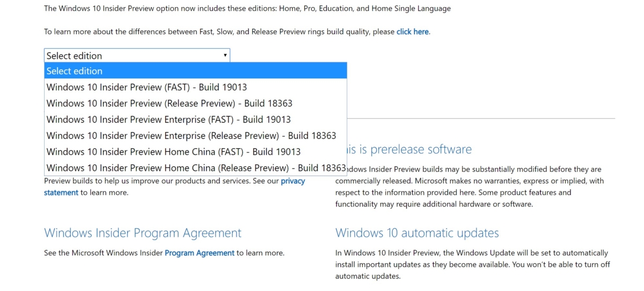Open the Program Agreement link
This screenshot has width=644, height=291.
200,253
